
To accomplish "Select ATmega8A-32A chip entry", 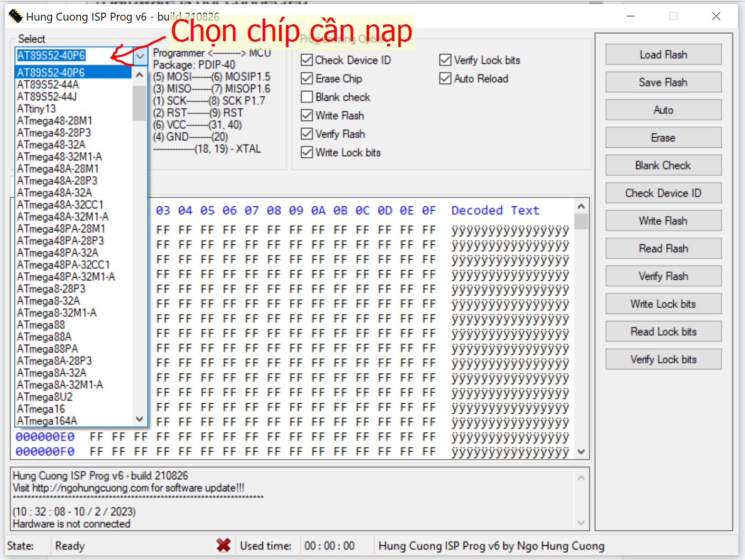I will click(x=73, y=373).
